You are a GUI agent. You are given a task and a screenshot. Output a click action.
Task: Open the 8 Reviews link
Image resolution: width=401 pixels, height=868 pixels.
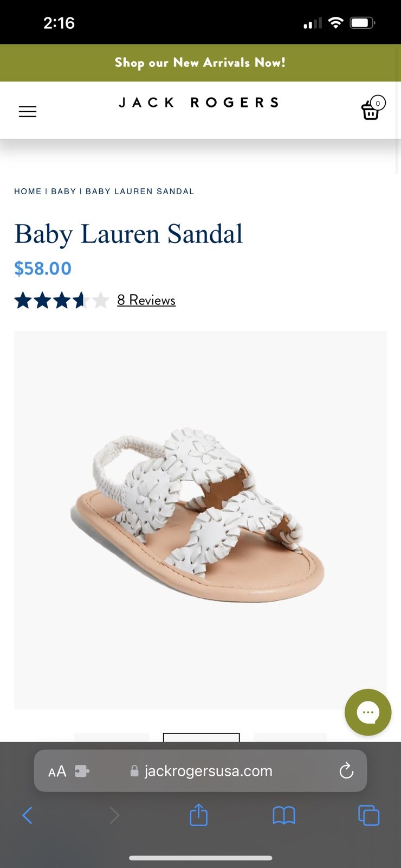146,300
